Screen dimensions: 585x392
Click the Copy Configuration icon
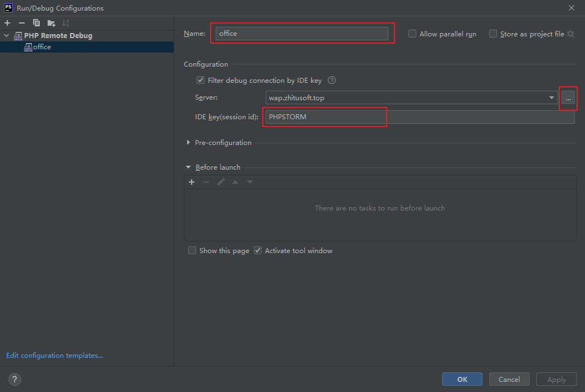36,23
